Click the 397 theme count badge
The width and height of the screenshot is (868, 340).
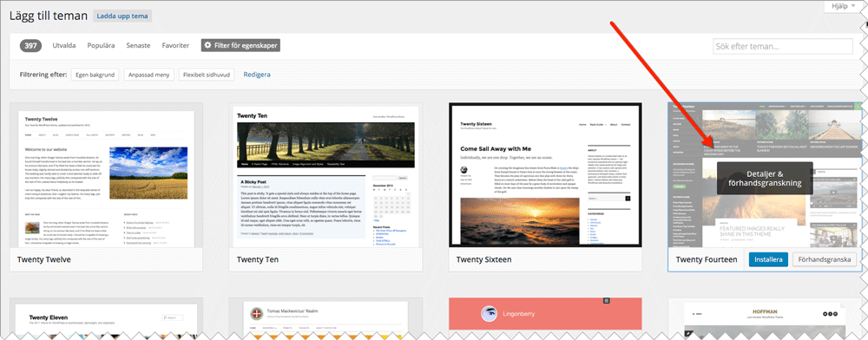point(31,45)
